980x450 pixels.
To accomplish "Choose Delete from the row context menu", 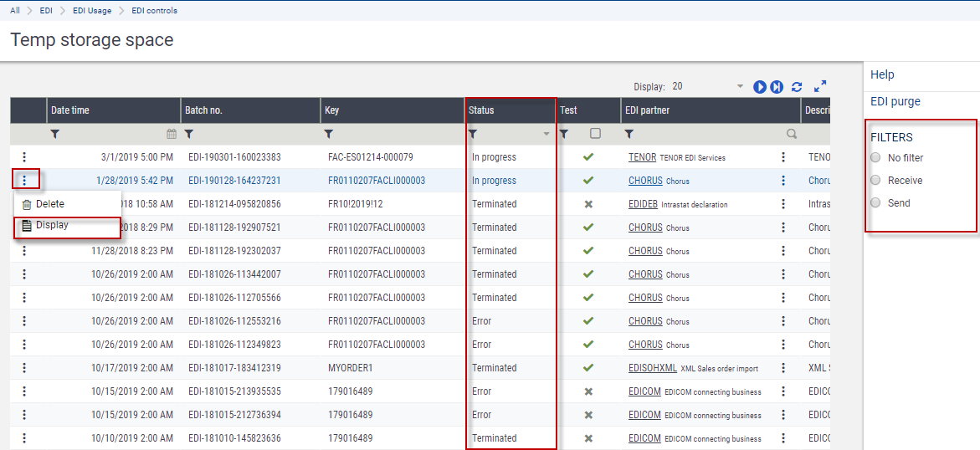I will 49,204.
